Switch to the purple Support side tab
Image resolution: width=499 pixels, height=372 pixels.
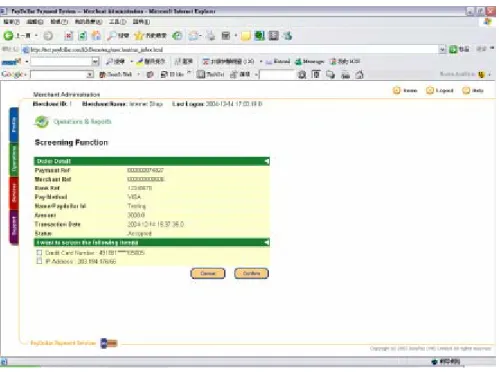[x=14, y=227]
